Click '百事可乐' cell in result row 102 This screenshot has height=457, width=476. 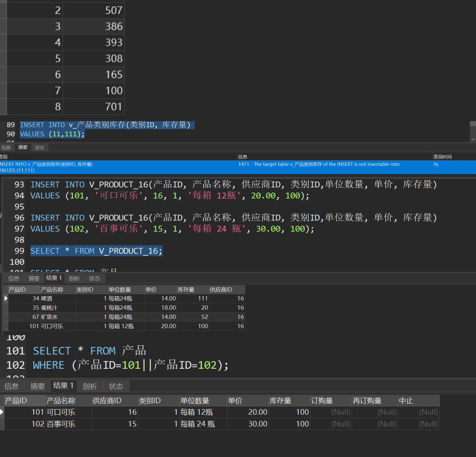[69, 424]
